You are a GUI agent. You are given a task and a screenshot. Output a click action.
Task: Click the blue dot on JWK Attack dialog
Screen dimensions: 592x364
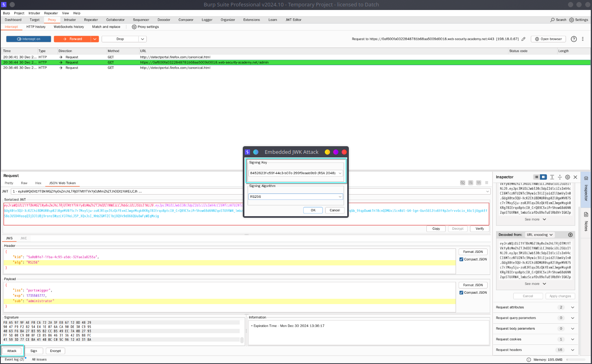[x=256, y=152]
